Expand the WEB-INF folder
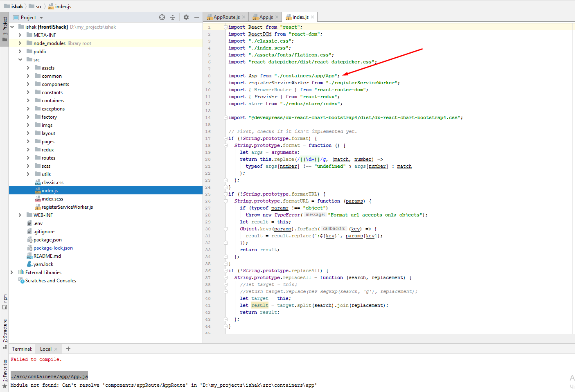This screenshot has width=575, height=392. 20,215
